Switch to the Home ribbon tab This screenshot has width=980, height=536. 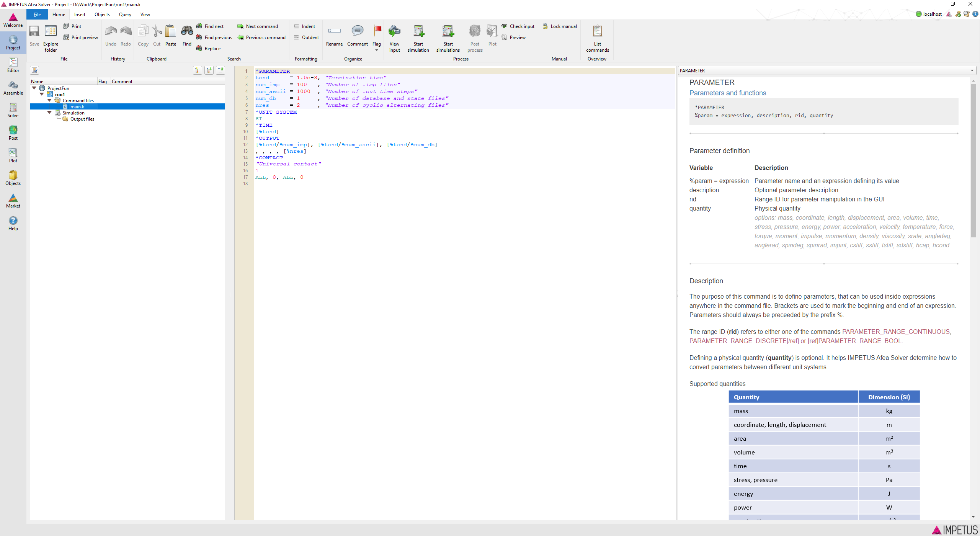click(59, 15)
